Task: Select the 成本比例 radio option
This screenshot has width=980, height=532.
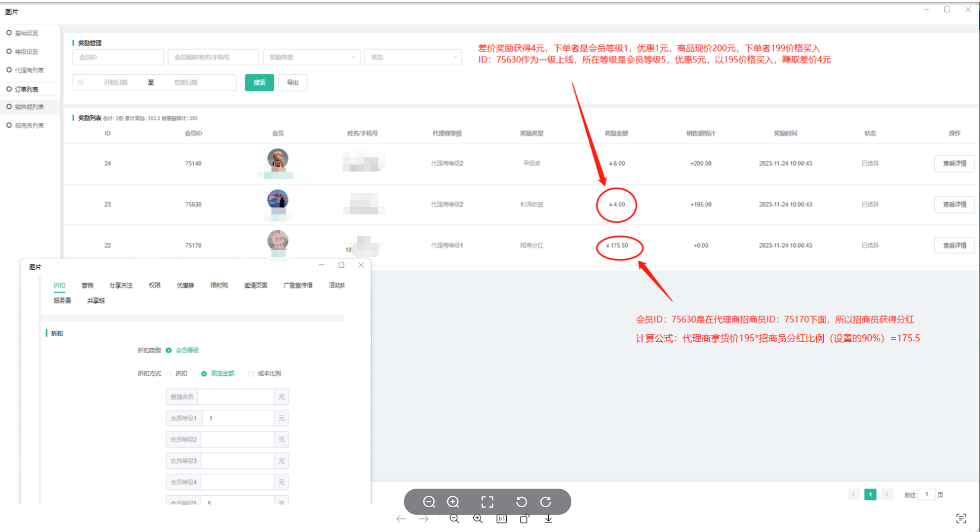Action: point(251,374)
